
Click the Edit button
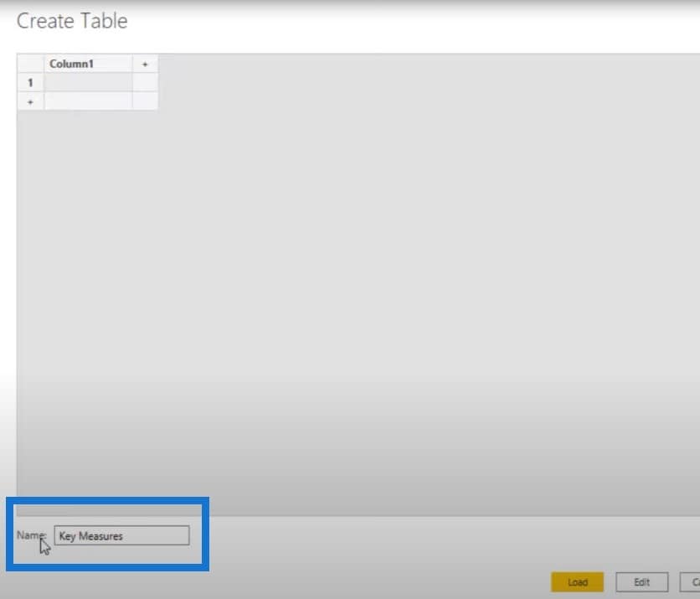pos(641,582)
